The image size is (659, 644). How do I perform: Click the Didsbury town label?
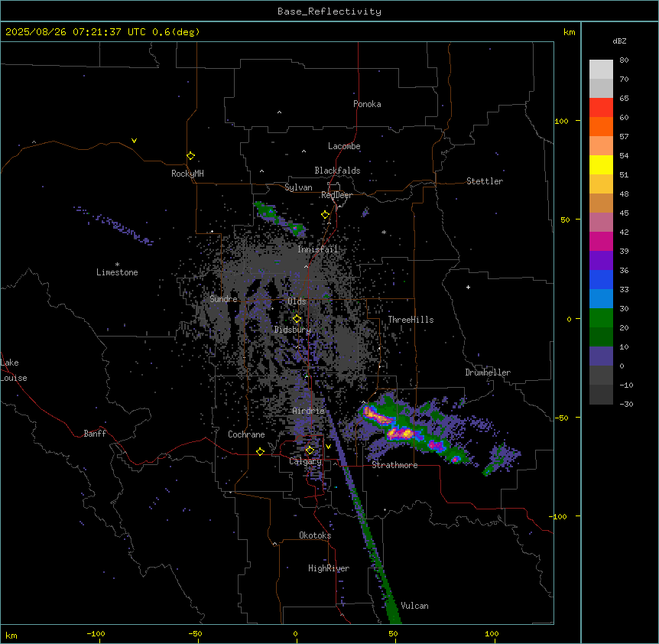point(293,330)
